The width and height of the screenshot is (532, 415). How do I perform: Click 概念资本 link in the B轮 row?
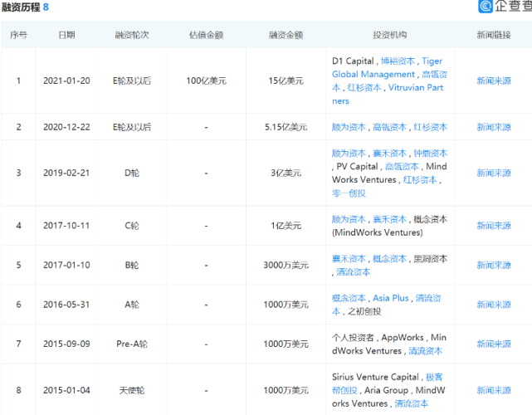tap(389, 259)
